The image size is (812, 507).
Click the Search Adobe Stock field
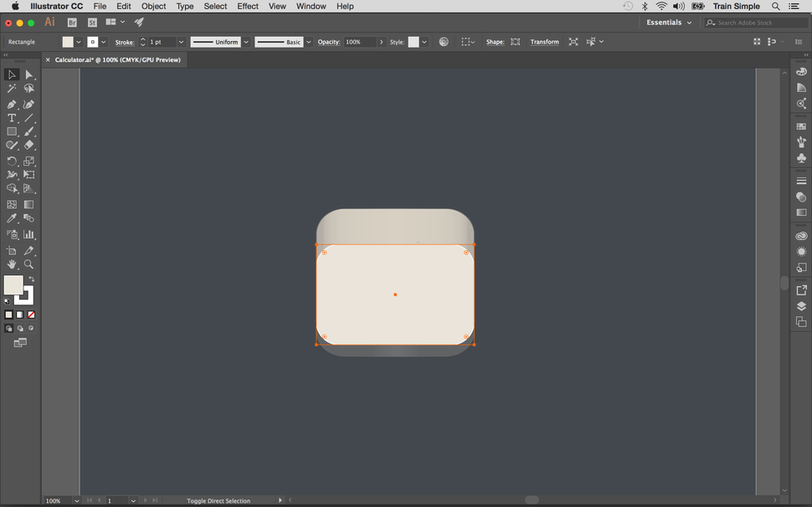pos(753,23)
